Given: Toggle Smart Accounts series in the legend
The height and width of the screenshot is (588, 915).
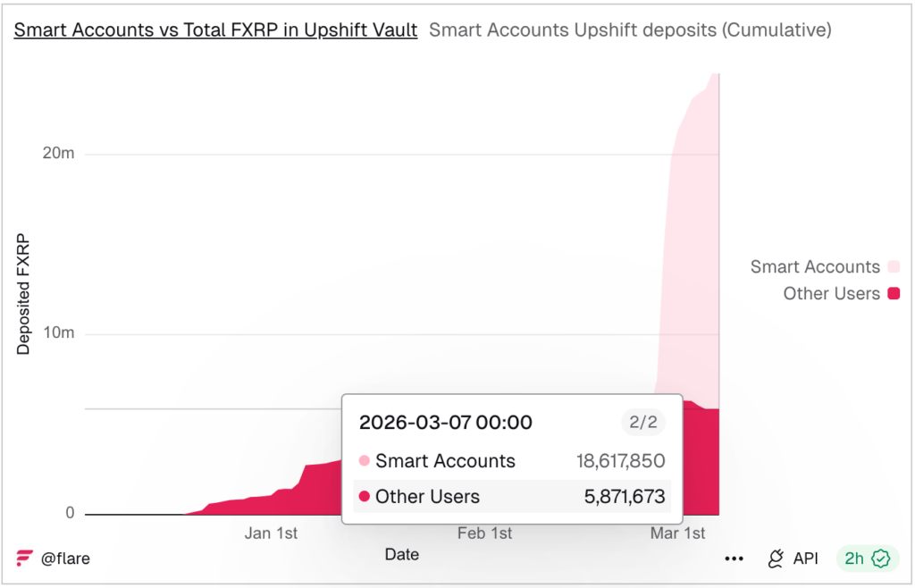Looking at the screenshot, I should tap(814, 266).
